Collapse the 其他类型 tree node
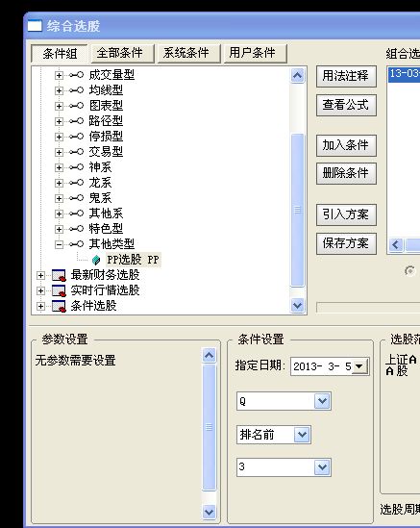Viewport: 420px width, 528px height. click(59, 244)
